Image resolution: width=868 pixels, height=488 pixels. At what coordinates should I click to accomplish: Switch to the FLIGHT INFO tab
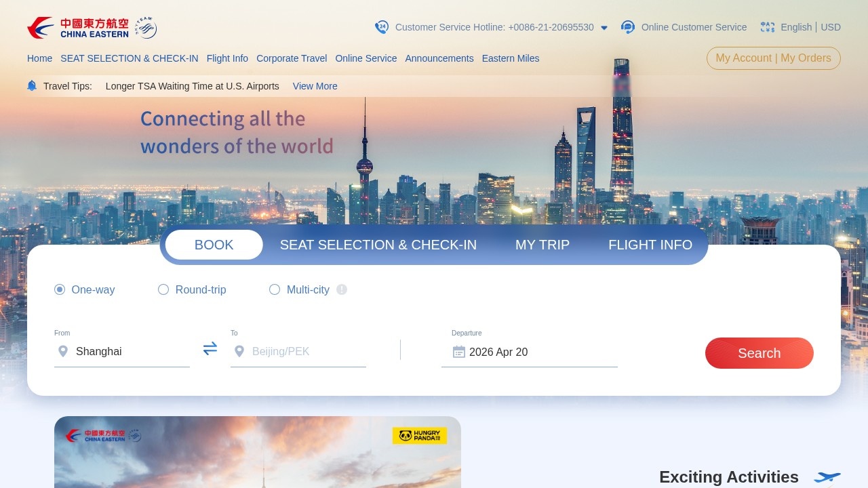coord(650,245)
